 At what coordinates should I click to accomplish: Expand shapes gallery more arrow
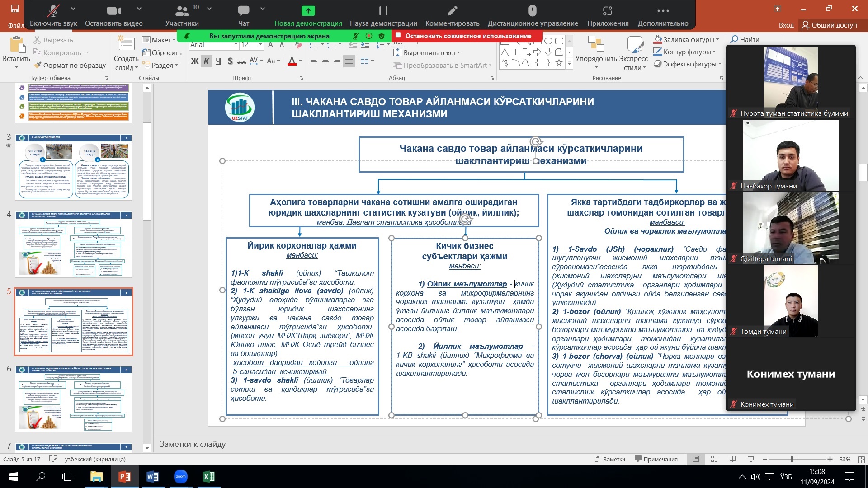click(569, 64)
